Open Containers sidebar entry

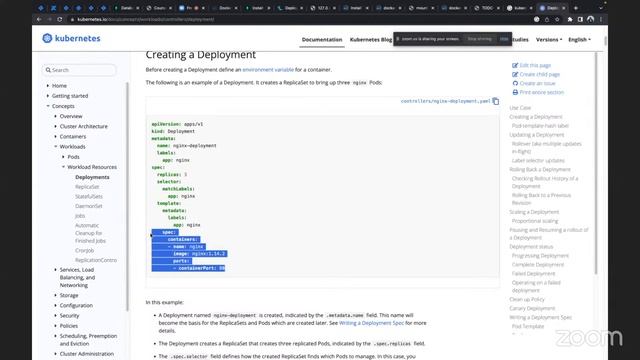[73, 137]
